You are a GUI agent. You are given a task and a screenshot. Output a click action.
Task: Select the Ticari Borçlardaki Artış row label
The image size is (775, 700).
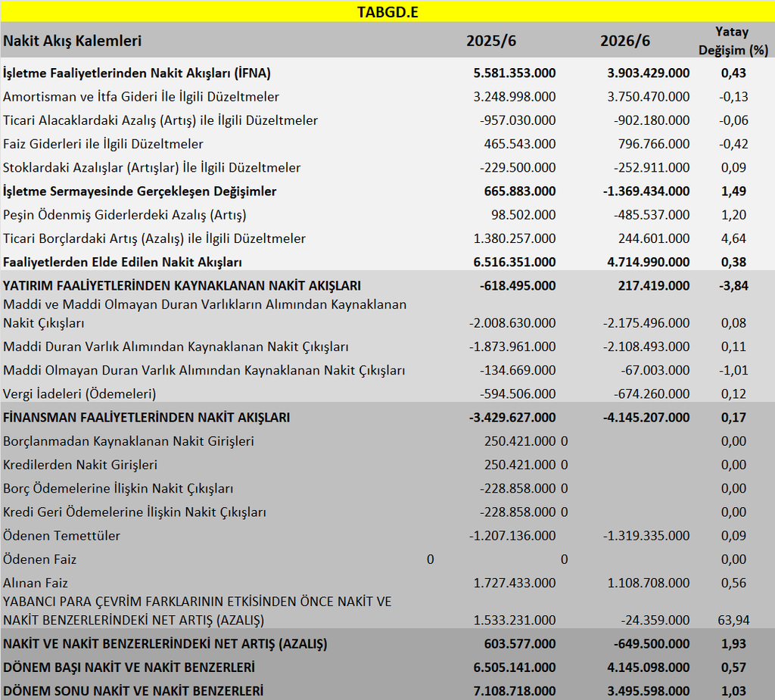154,239
